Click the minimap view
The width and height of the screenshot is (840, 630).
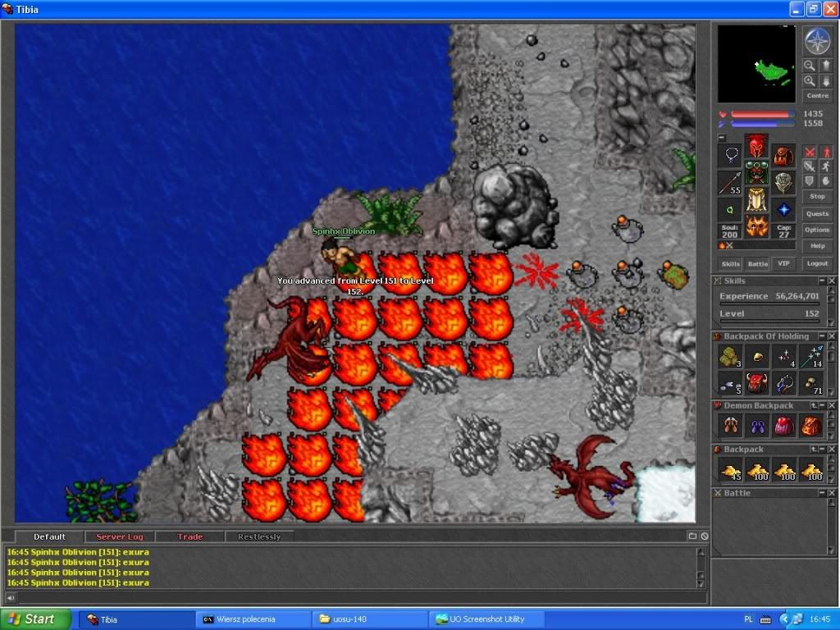[x=756, y=64]
